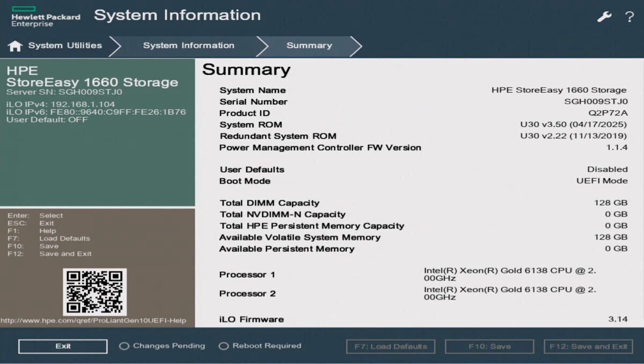The width and height of the screenshot is (644, 364).
Task: Click F12: Save and Exit button
Action: pyautogui.click(x=588, y=346)
